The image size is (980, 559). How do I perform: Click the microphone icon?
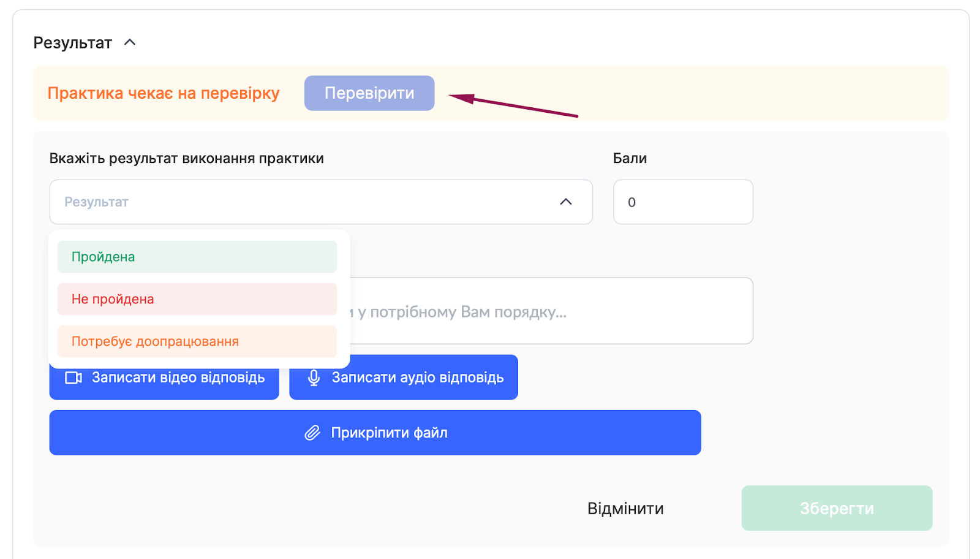pos(314,378)
